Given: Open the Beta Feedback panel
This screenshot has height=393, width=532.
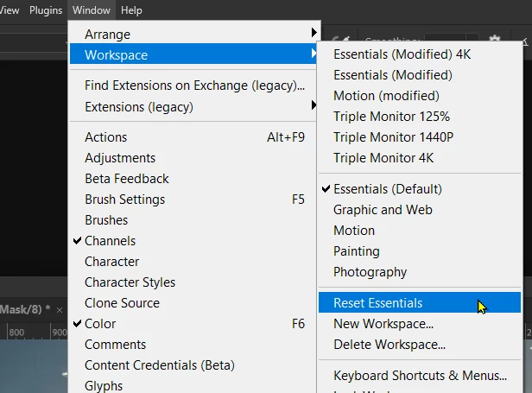Looking at the screenshot, I should click(193, 179).
